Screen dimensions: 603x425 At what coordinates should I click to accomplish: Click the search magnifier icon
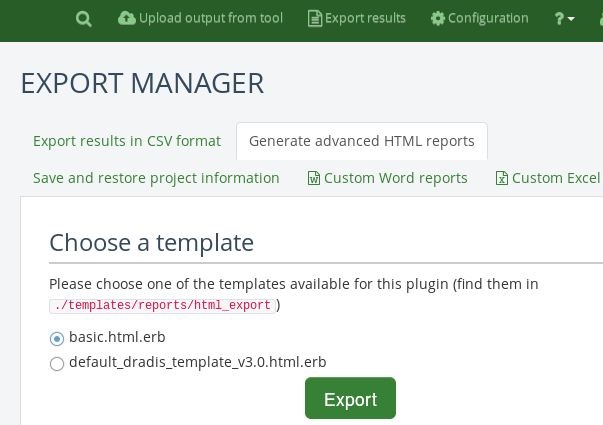pos(84,19)
